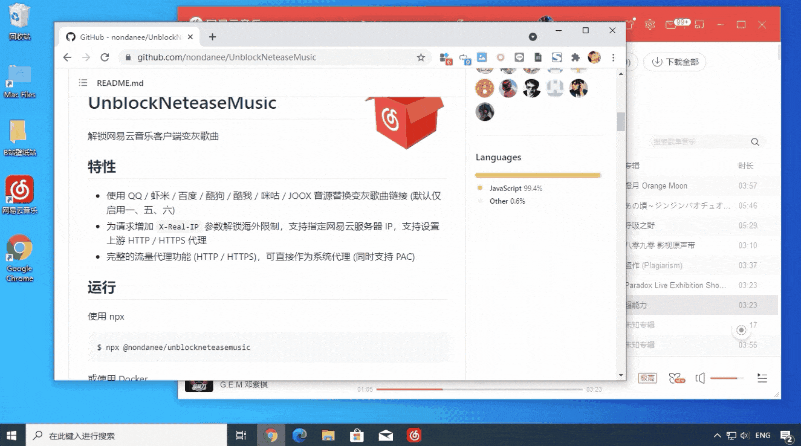Open File Explorer from the taskbar
This screenshot has height=446, width=801.
[328, 435]
